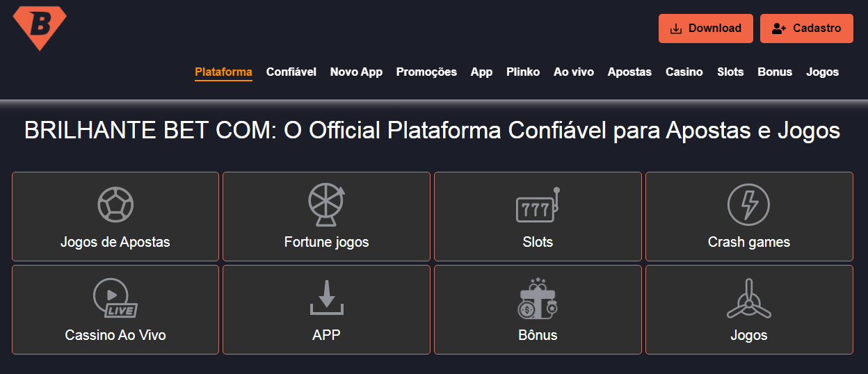
Task: Click the gift box Bônus icon
Action: click(538, 298)
